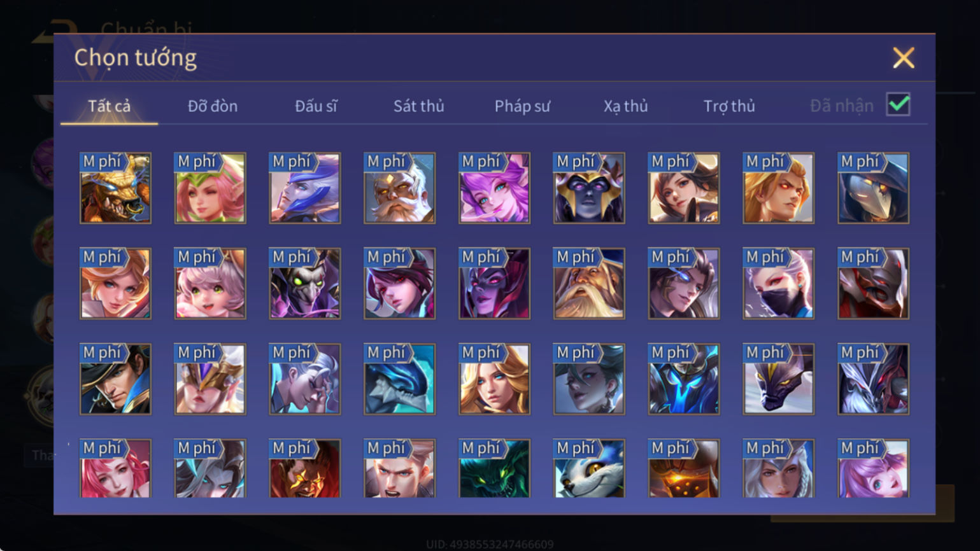This screenshot has height=551, width=980.
Task: Pick the white-bearded old man hero in top row
Action: click(x=399, y=188)
